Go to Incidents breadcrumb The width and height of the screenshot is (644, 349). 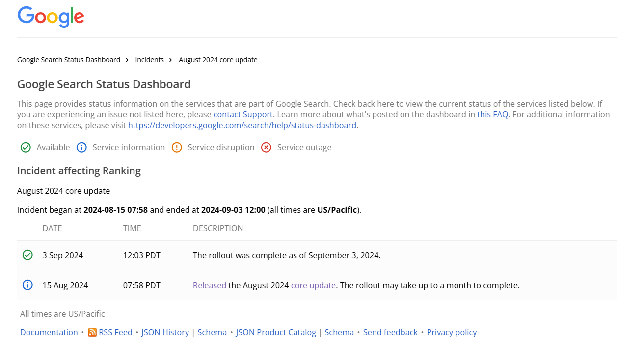tap(150, 60)
